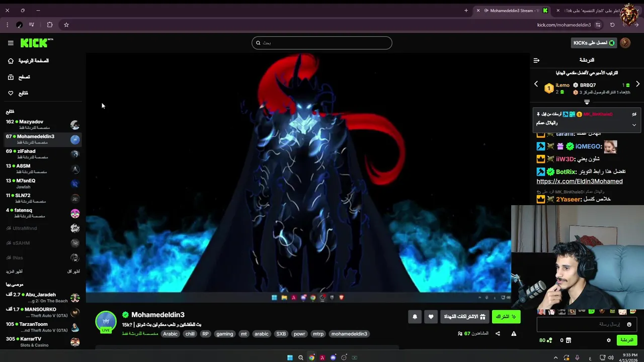Click the احصل على KICKs button
The image size is (644, 362).
tap(594, 43)
